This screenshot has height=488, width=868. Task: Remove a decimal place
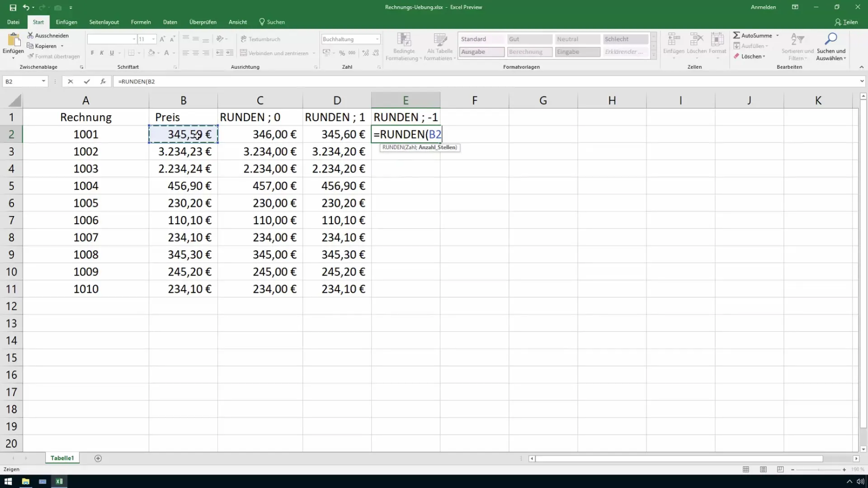pyautogui.click(x=375, y=53)
